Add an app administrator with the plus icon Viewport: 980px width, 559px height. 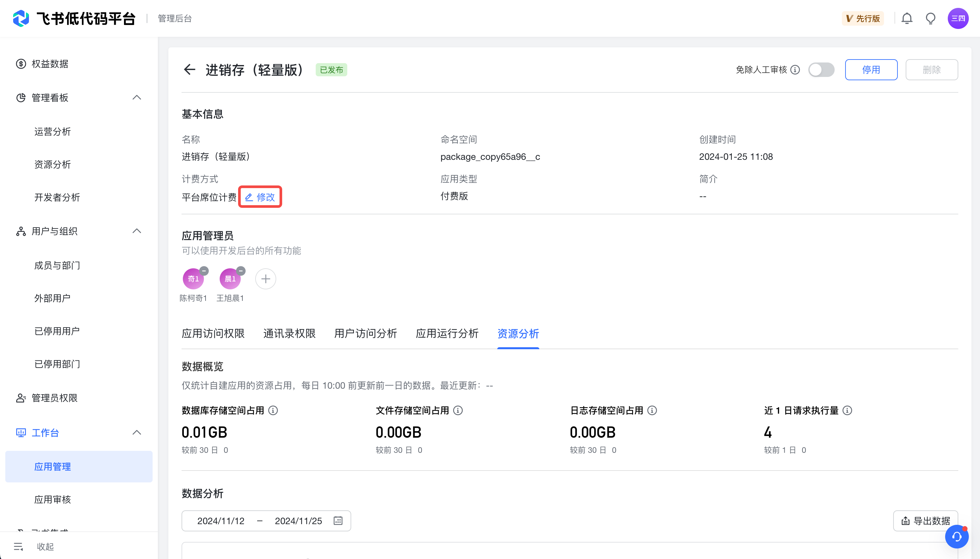click(266, 279)
